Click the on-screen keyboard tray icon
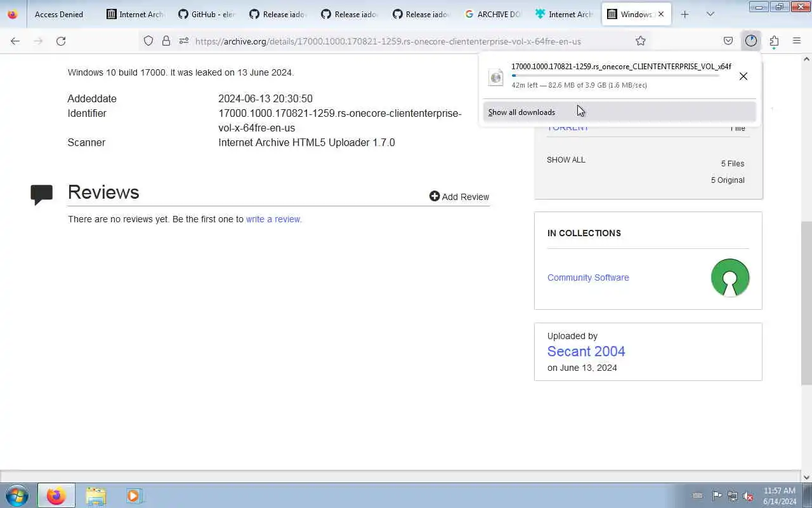The width and height of the screenshot is (812, 508). click(x=698, y=496)
